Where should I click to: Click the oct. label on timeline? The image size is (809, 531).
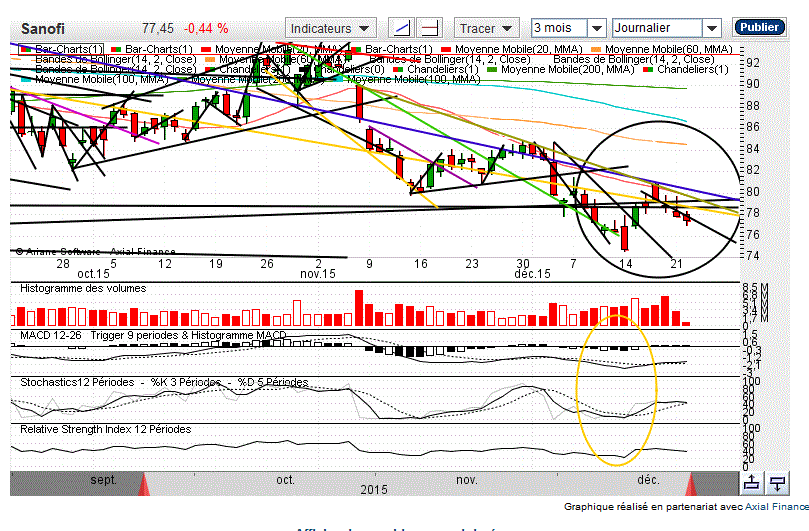coord(285,480)
